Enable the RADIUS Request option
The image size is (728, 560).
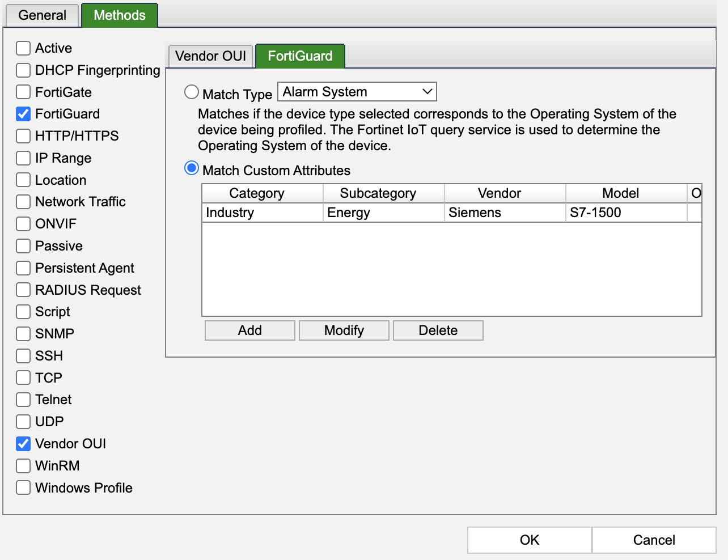23,290
